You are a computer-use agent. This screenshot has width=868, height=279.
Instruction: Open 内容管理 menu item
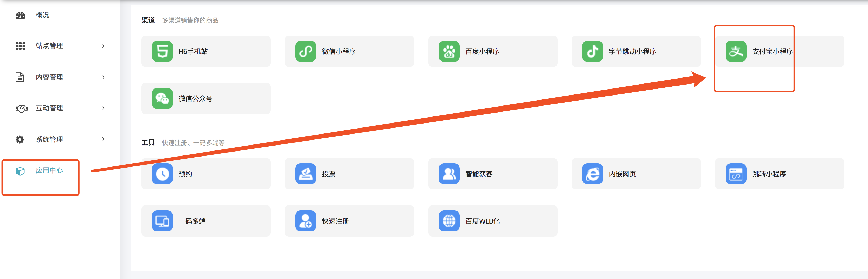pos(49,77)
